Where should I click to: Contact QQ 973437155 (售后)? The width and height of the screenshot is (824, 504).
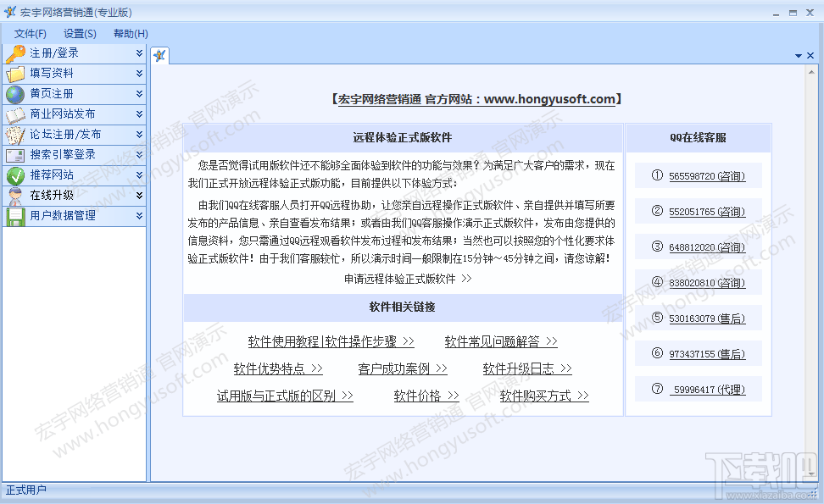coord(707,354)
